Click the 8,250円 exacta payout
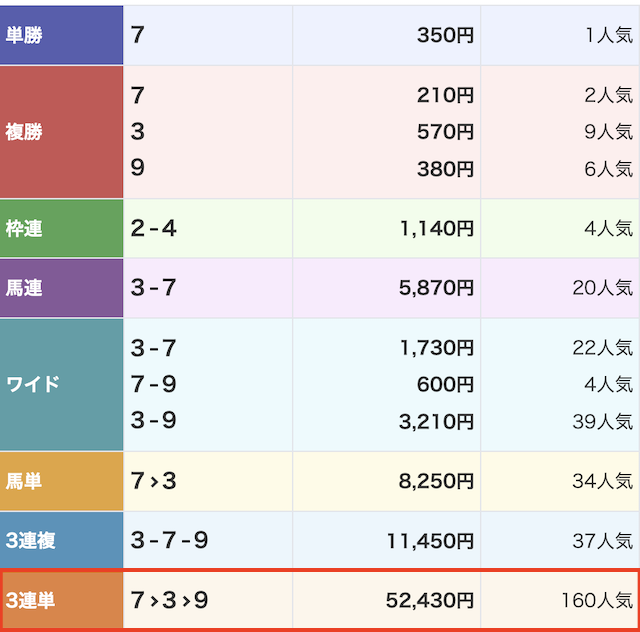Image resolution: width=640 pixels, height=632 pixels. pyautogui.click(x=436, y=481)
